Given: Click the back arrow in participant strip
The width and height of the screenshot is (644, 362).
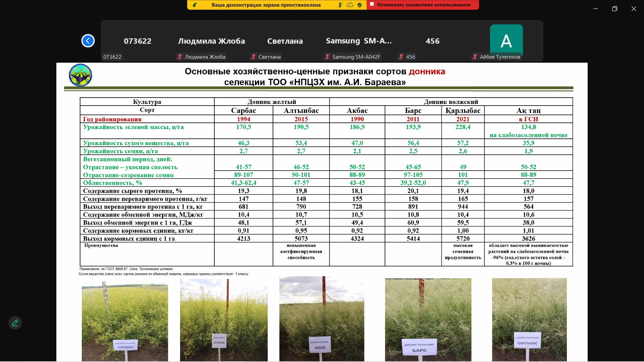Looking at the screenshot, I should point(88,41).
